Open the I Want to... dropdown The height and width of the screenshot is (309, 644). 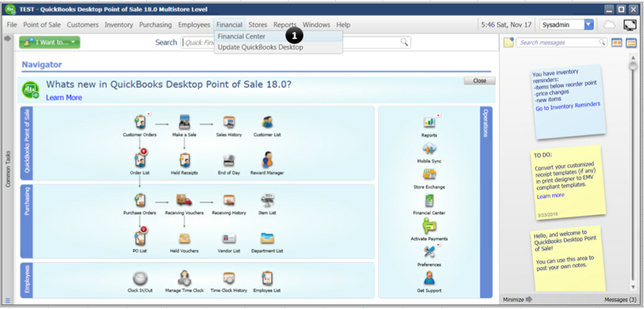50,42
